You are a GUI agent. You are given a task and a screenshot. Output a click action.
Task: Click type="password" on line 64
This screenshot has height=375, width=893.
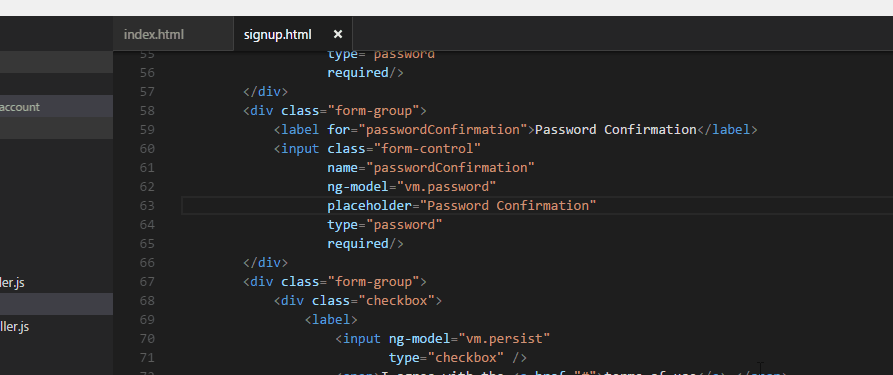pos(384,225)
